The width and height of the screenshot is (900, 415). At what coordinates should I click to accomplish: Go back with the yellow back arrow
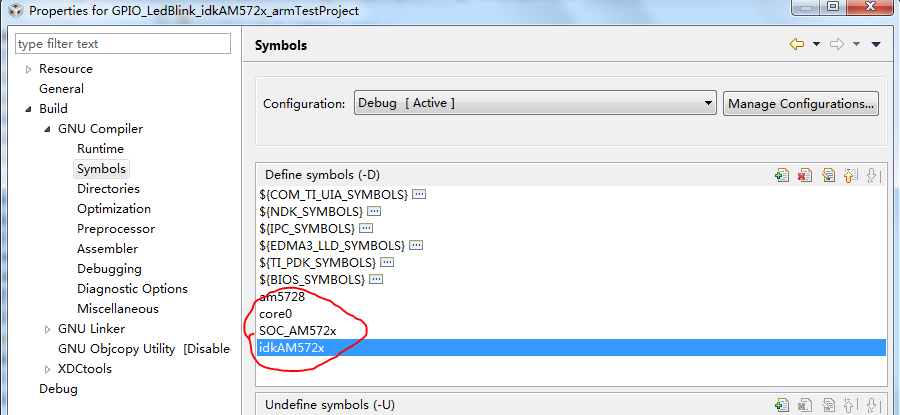coord(797,44)
